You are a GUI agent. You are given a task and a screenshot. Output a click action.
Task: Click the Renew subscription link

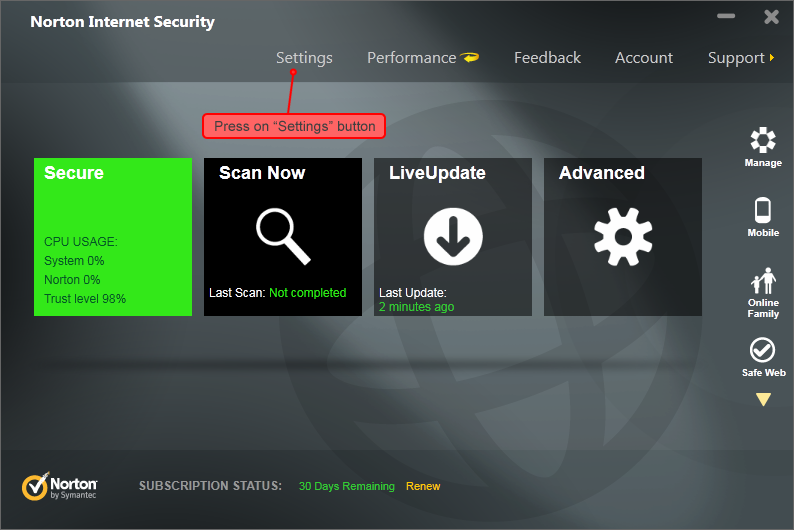[423, 486]
